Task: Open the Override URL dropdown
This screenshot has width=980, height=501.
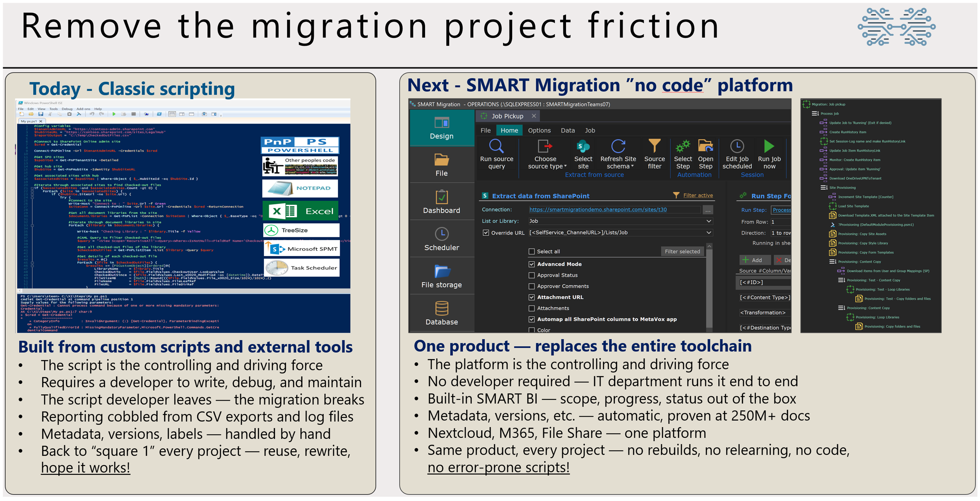Action: pos(708,233)
